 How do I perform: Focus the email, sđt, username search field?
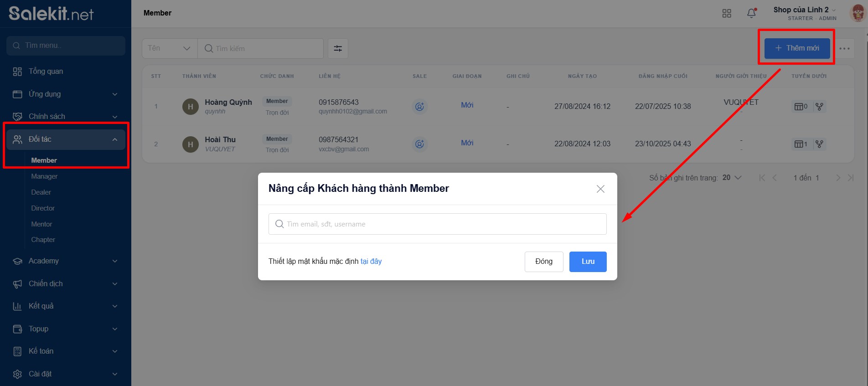438,224
